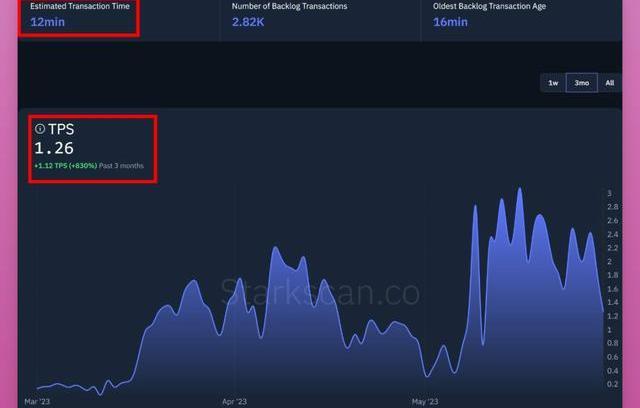Screen dimensions: 640x408
Task: Click the highest peak of the TPS chart
Action: click(x=519, y=189)
